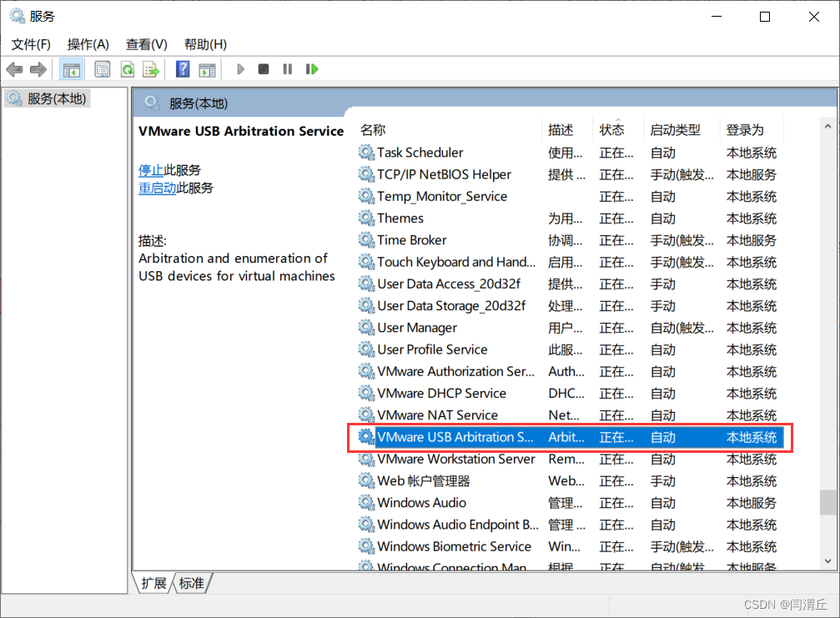Click the gear icon beside Web 帐户管理器

click(366, 480)
